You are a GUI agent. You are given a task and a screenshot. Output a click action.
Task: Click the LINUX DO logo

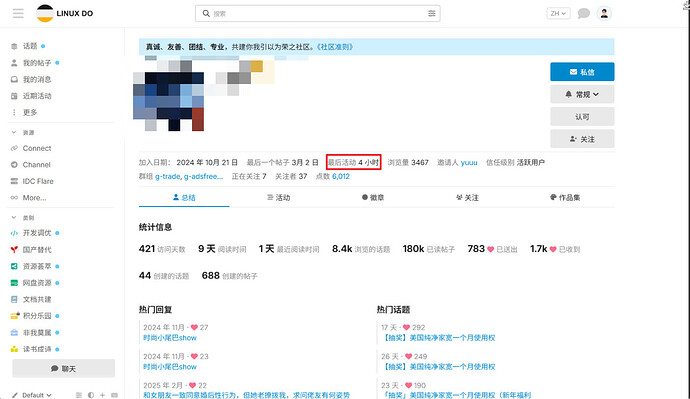tap(65, 13)
